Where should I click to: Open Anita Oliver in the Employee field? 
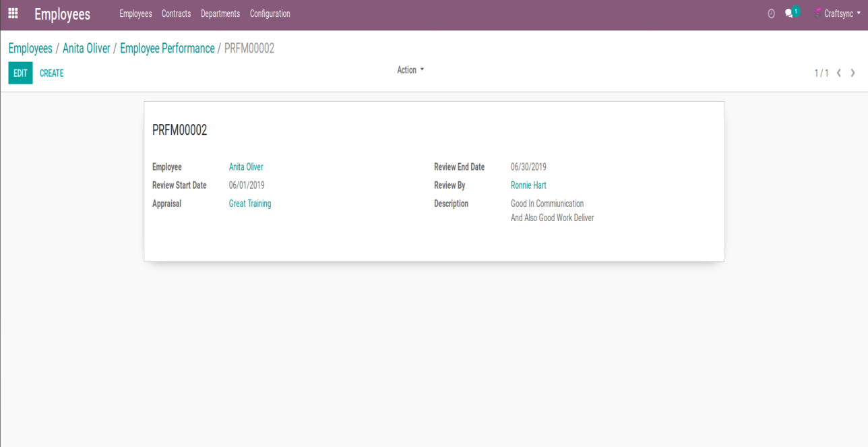[x=246, y=167]
